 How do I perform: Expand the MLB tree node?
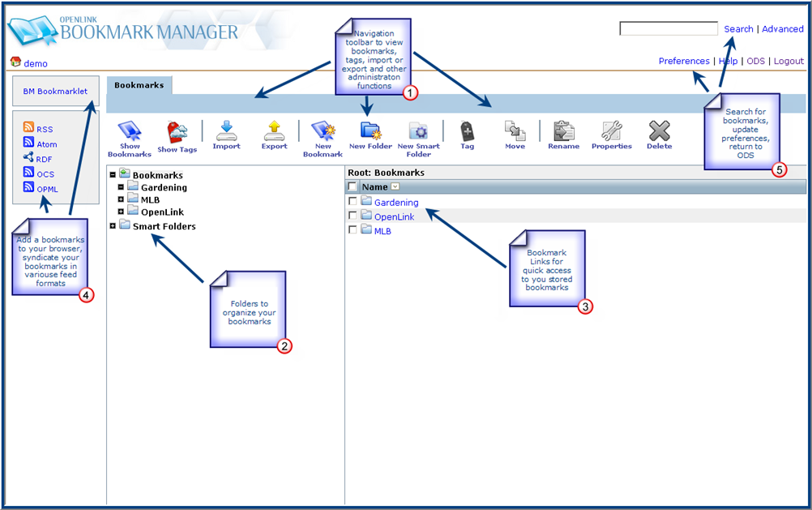pos(122,199)
